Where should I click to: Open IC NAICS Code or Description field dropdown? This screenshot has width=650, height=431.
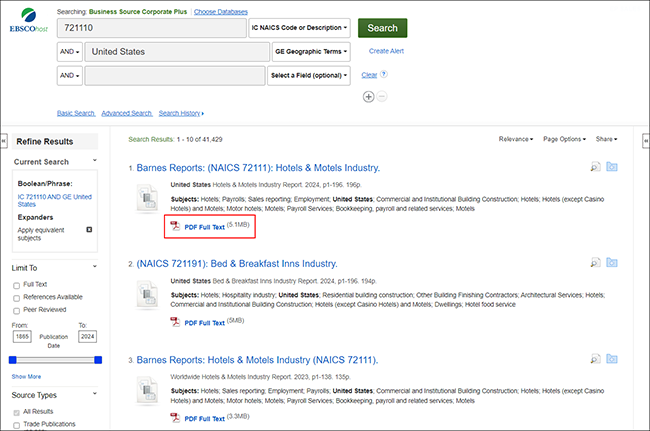point(299,28)
